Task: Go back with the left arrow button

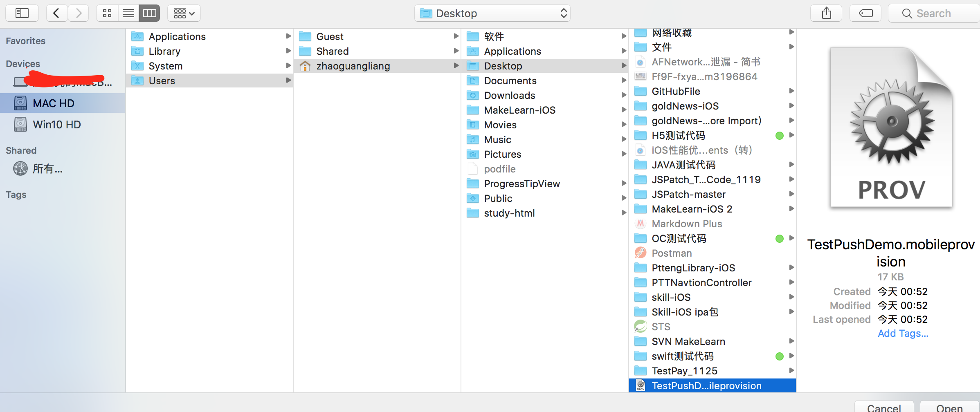Action: point(57,13)
